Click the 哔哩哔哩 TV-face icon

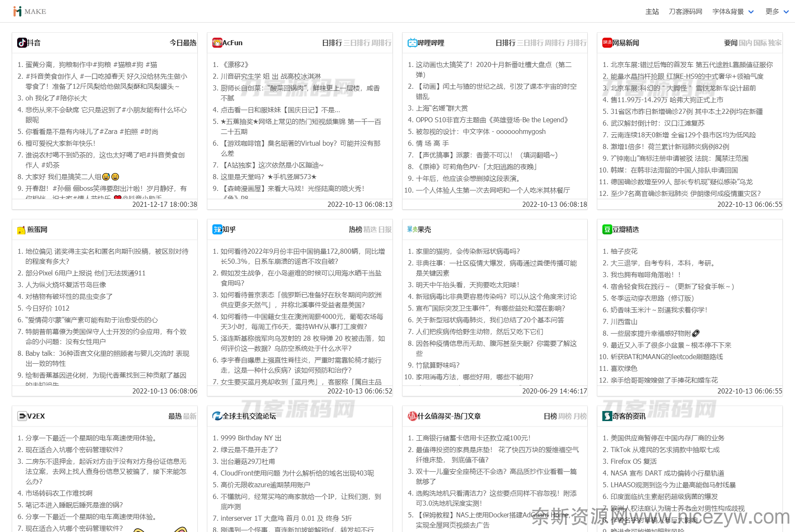[x=413, y=43]
